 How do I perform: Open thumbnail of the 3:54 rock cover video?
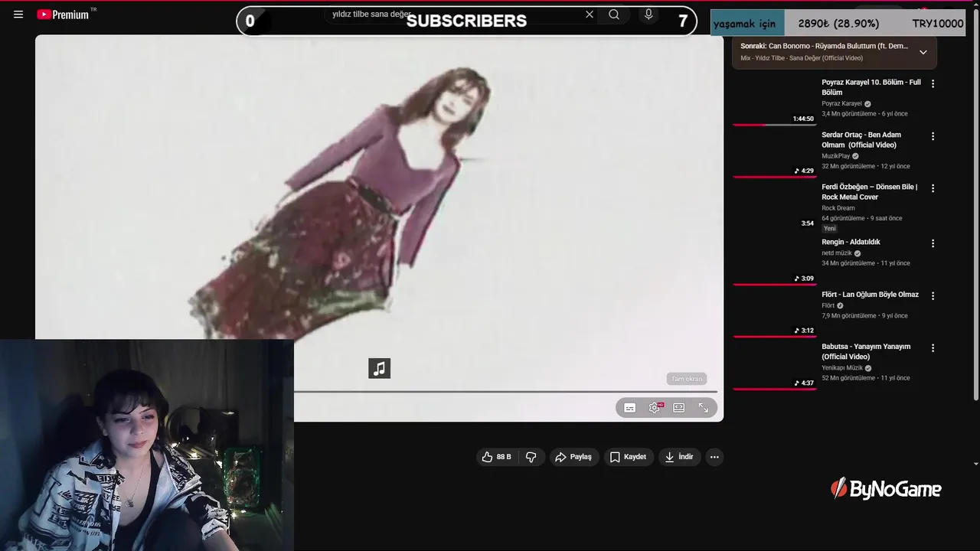(775, 206)
